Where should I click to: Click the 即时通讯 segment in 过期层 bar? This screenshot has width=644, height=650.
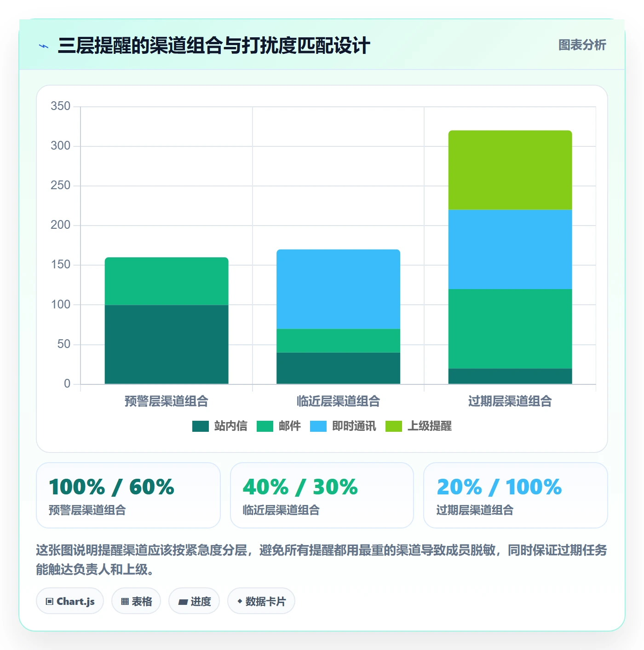click(x=510, y=250)
